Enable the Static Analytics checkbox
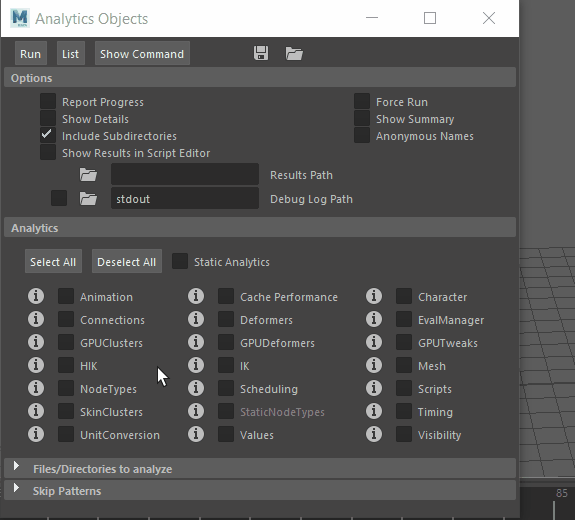Screen dimensions: 575x520 click(180, 261)
